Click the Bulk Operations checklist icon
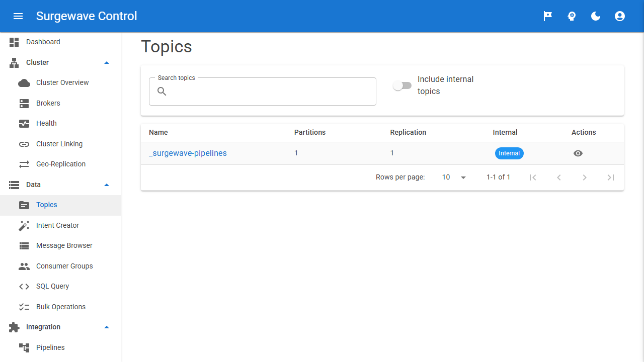 click(x=24, y=307)
